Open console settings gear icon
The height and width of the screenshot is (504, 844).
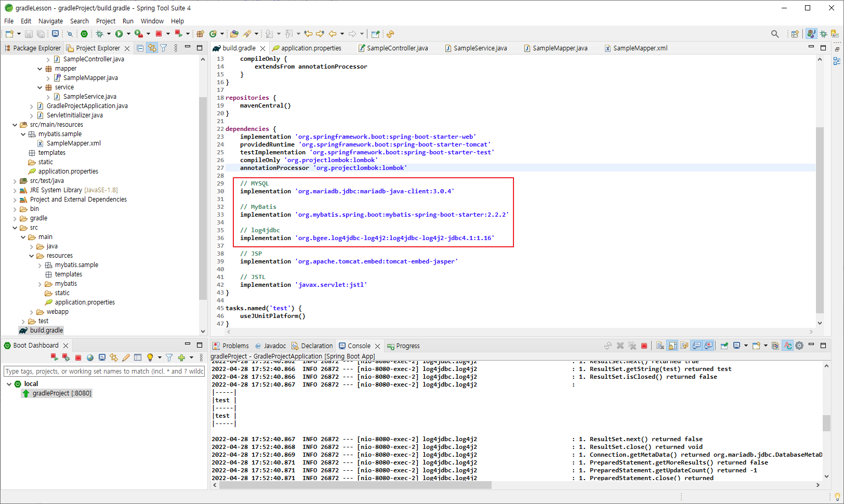[x=799, y=346]
